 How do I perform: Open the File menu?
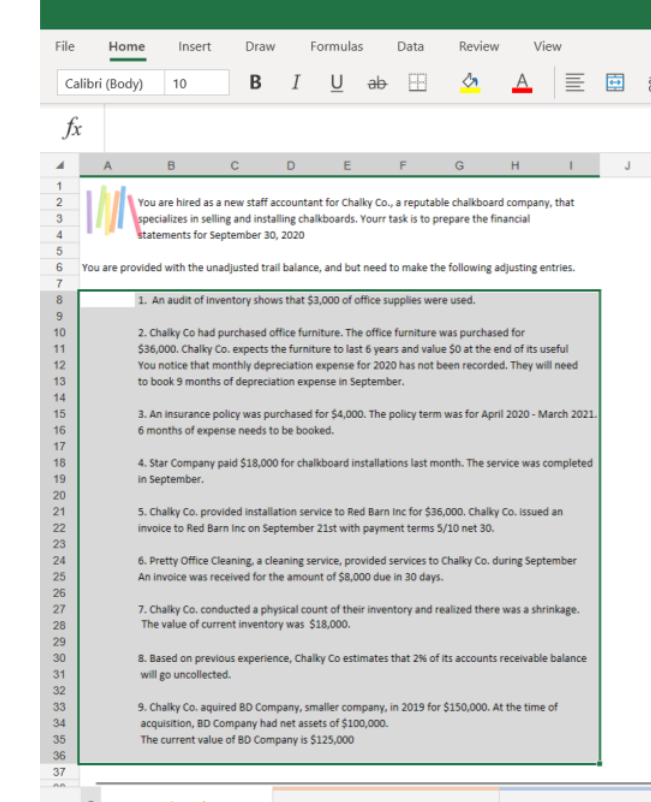click(x=64, y=47)
